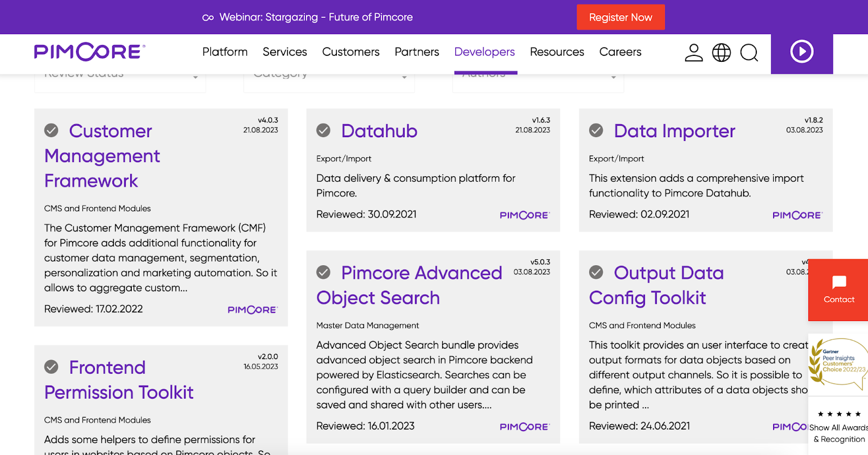868x455 pixels.
Task: Open Customer Management Framework title link
Action: pos(102,156)
